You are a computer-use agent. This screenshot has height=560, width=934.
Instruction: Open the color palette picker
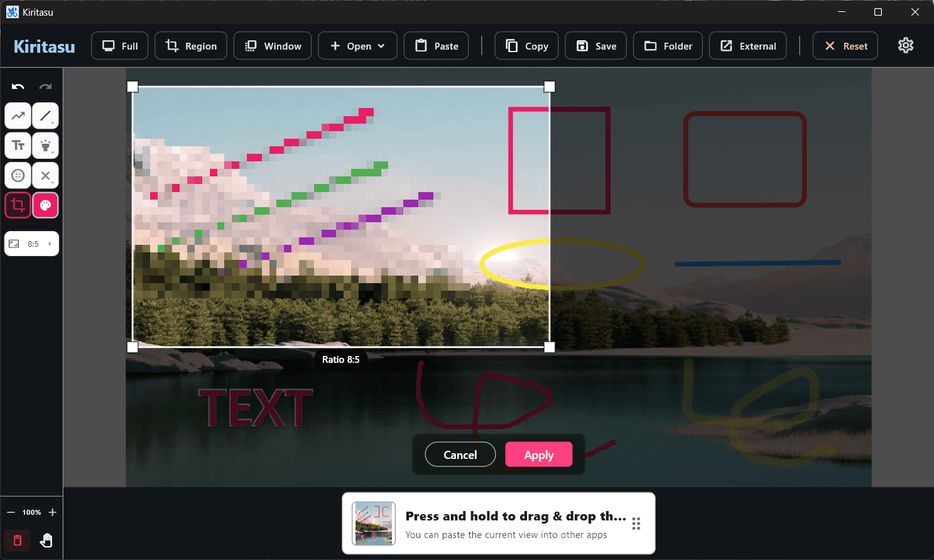pyautogui.click(x=45, y=205)
